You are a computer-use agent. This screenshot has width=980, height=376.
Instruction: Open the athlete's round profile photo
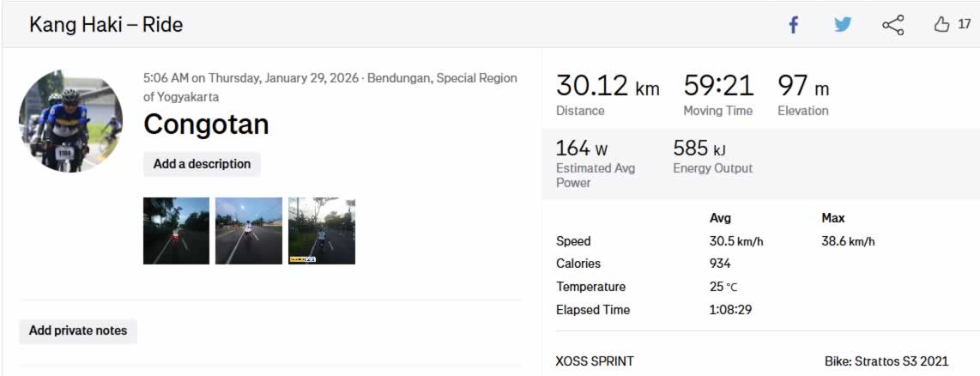click(x=70, y=121)
